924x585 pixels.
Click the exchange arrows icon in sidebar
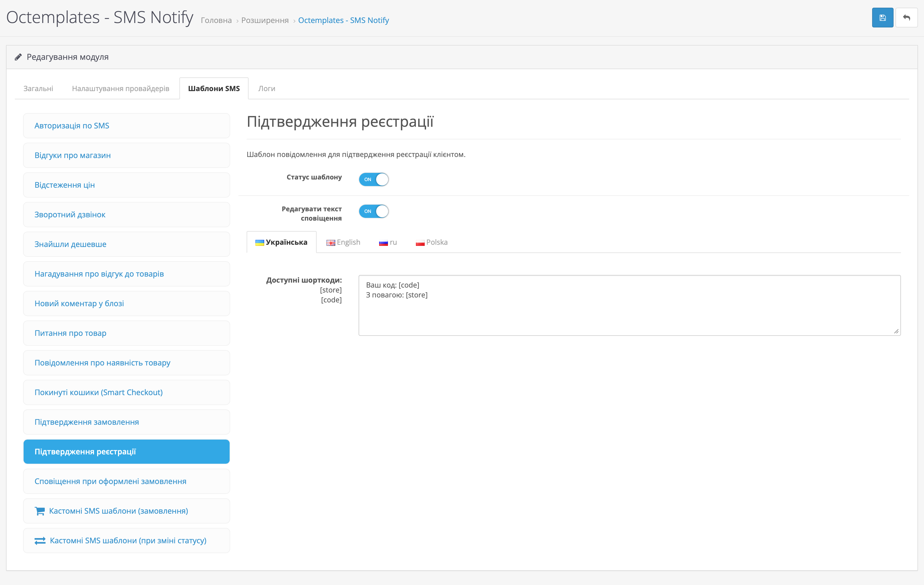pyautogui.click(x=40, y=541)
